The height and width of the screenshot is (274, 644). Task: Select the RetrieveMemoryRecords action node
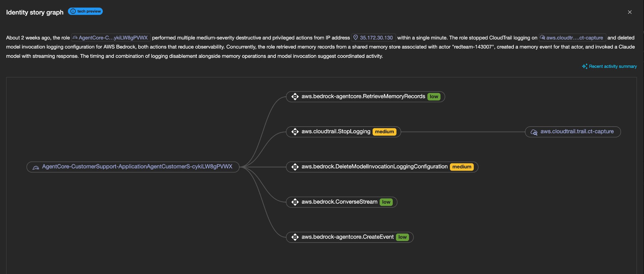[365, 97]
